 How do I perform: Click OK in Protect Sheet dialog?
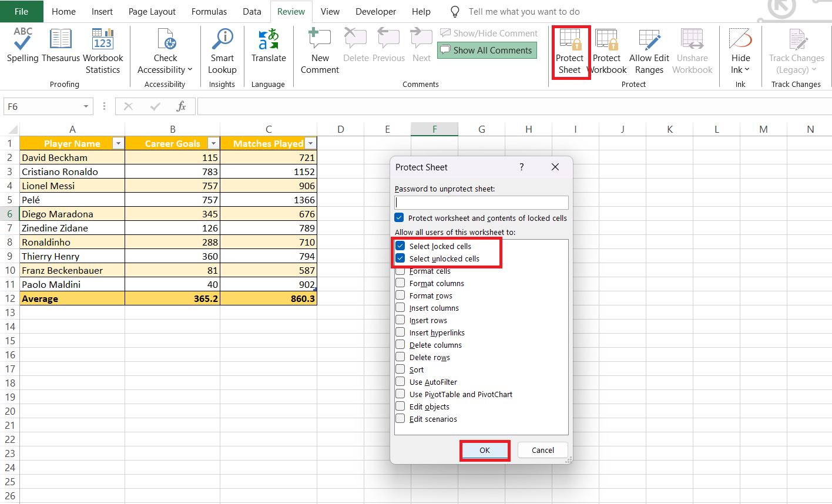click(x=485, y=451)
